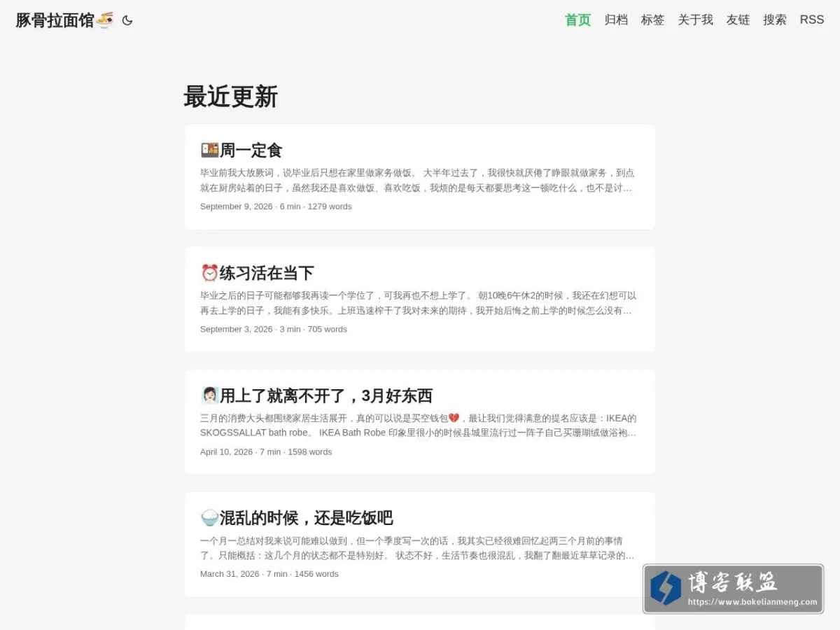Go to the 首页 nav item
The width and height of the screenshot is (840, 630).
tap(578, 20)
